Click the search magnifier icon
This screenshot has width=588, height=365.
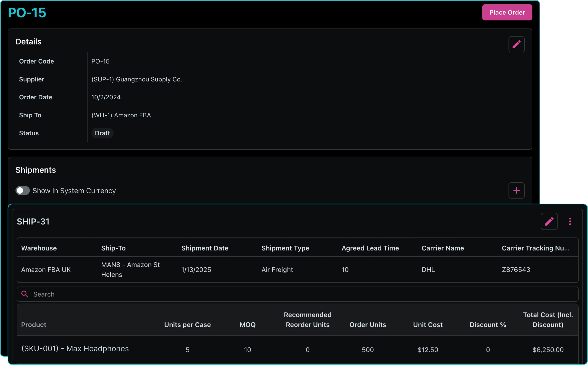(25, 294)
